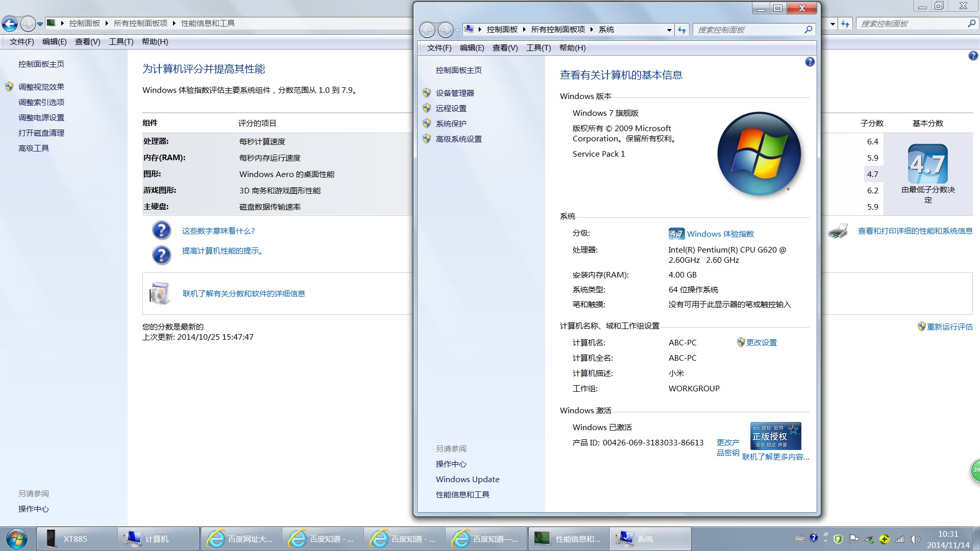Expand arrow after 控制面板 in Performance window breadcrumb

point(107,23)
